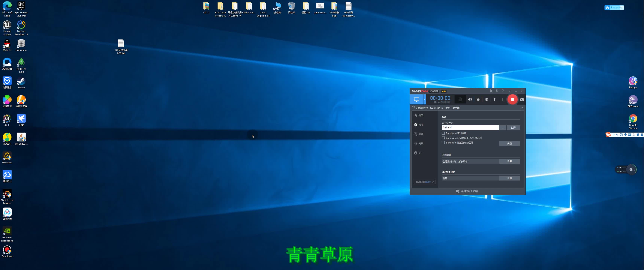
Task: Click Sogou voice input microphone icon
Action: (625, 135)
